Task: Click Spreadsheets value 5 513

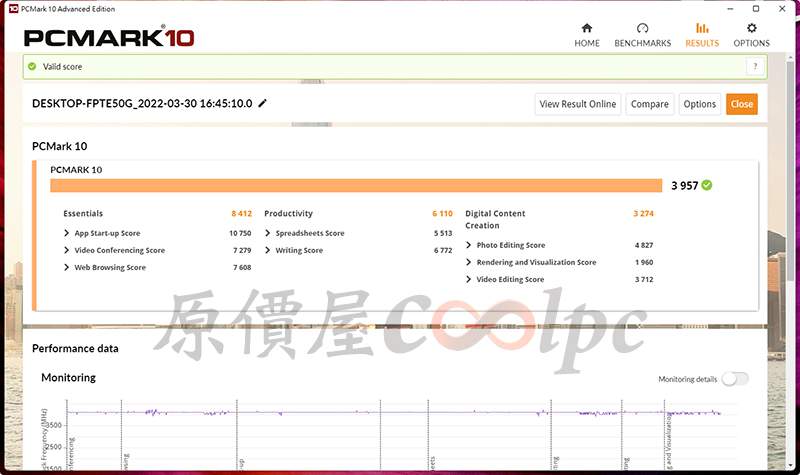Action: pos(443,233)
